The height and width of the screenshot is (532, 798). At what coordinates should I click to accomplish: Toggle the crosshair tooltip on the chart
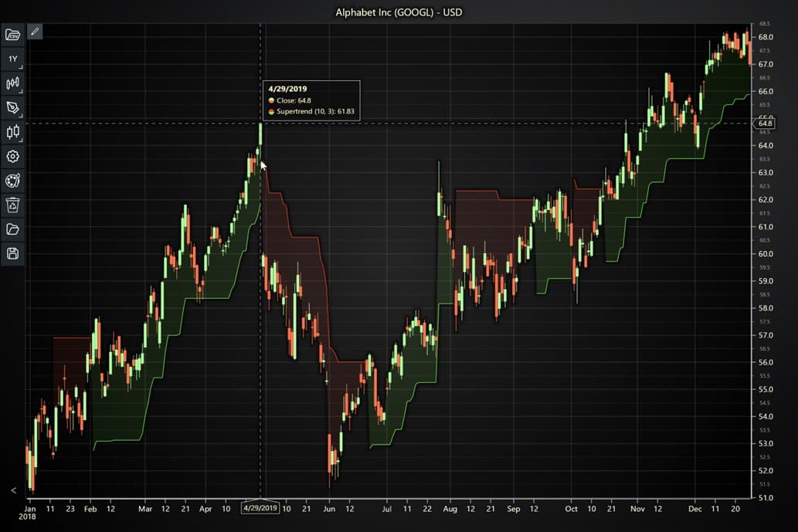pyautogui.click(x=260, y=123)
